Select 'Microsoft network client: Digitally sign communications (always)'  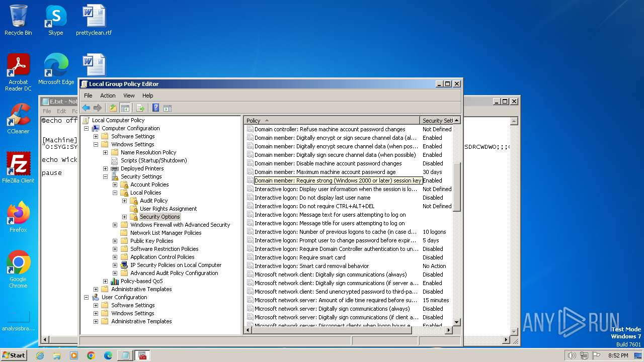tap(331, 275)
